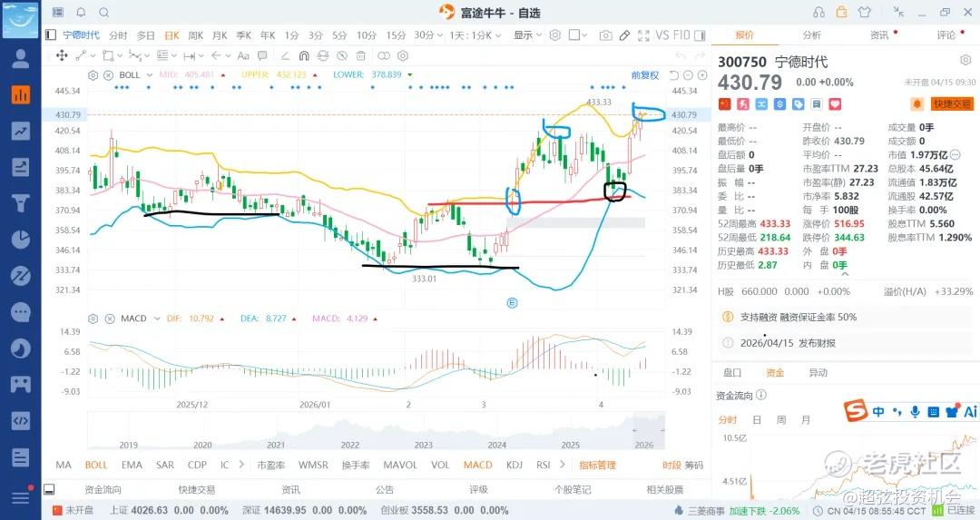Image resolution: width=980 pixels, height=520 pixels.
Task: Switch to the 资讯 tab in the right panel
Action: click(879, 35)
